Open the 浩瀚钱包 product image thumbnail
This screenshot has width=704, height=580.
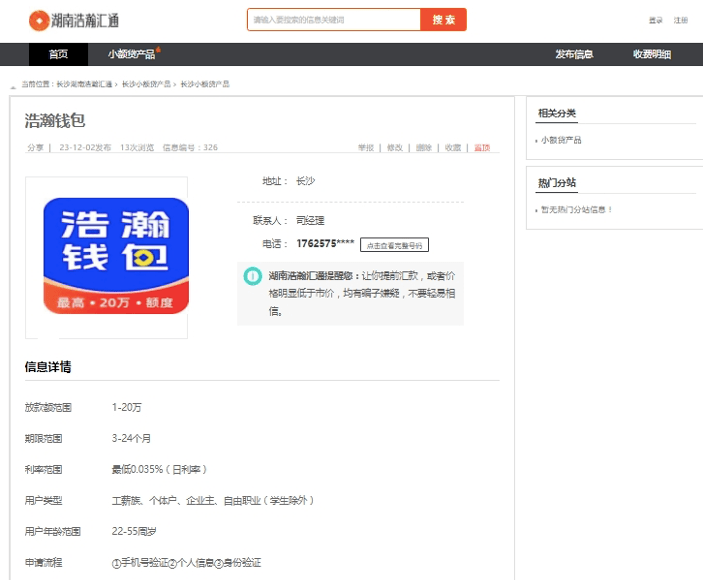(116, 256)
